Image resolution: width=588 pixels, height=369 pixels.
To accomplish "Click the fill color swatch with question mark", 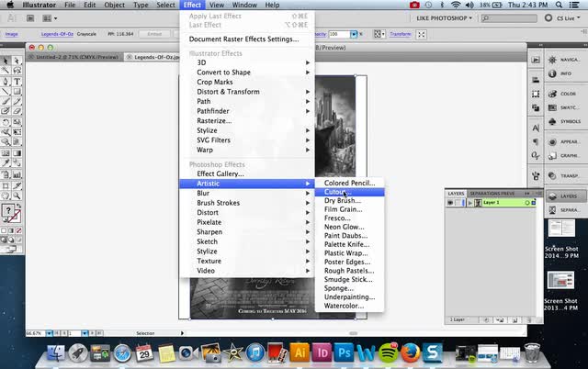I will click(8, 210).
